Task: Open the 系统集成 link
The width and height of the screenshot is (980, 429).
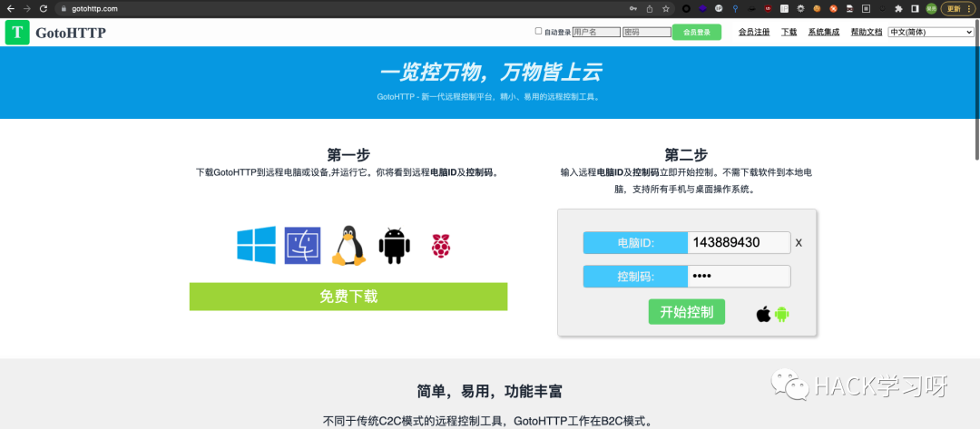Action: tap(823, 32)
